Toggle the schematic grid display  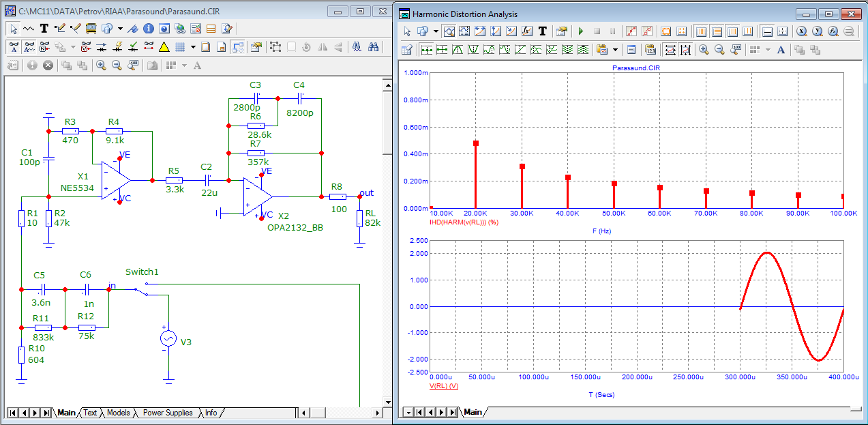pyautogui.click(x=180, y=47)
